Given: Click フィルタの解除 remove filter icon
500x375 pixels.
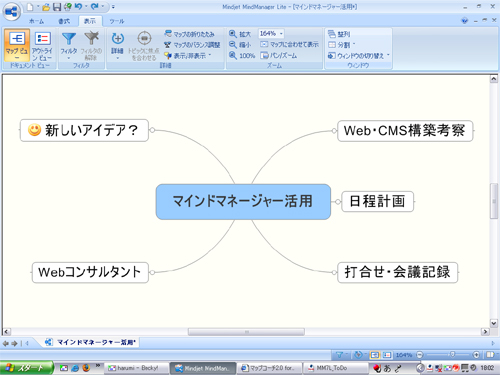Looking at the screenshot, I should 91,45.
